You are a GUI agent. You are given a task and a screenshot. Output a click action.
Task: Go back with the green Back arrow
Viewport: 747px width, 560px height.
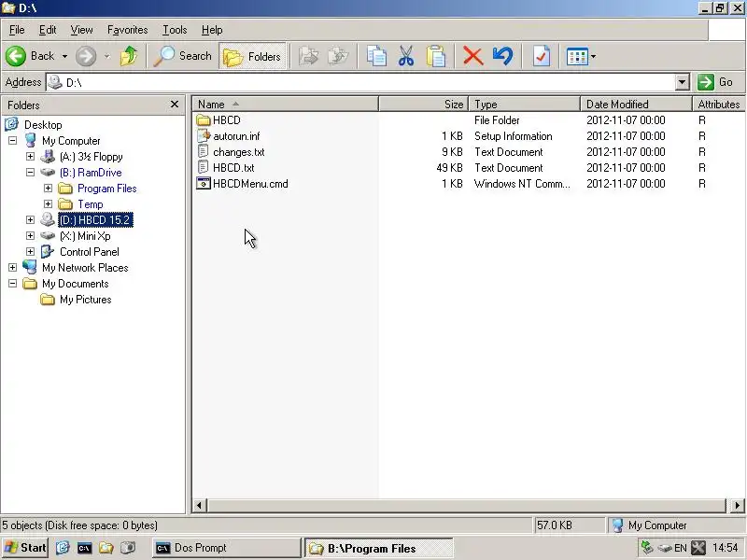click(x=30, y=56)
